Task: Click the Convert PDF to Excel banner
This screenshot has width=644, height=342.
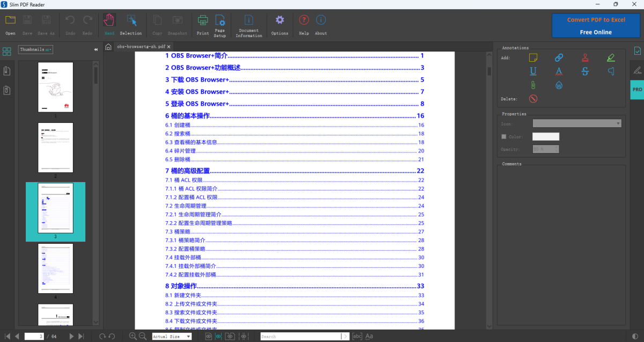Action: [x=596, y=26]
